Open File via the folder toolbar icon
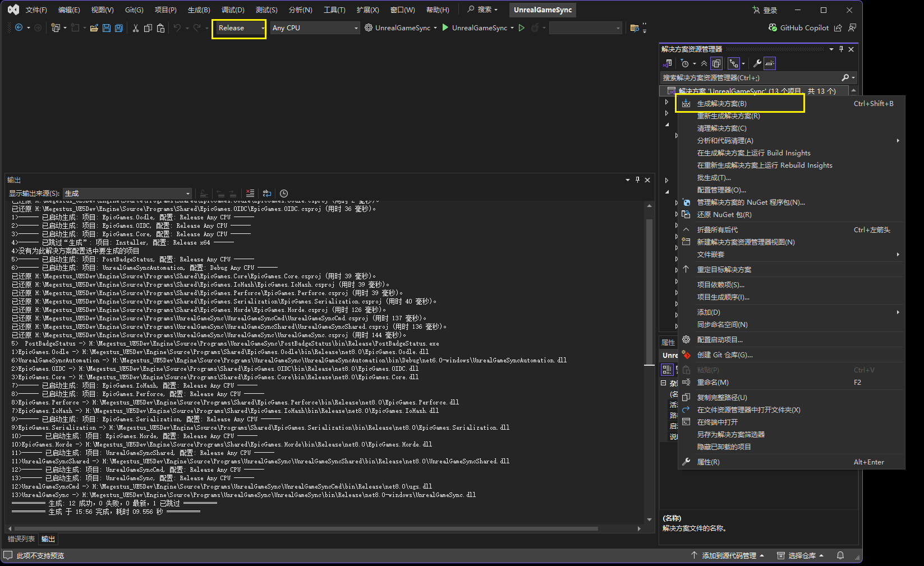 pyautogui.click(x=94, y=27)
